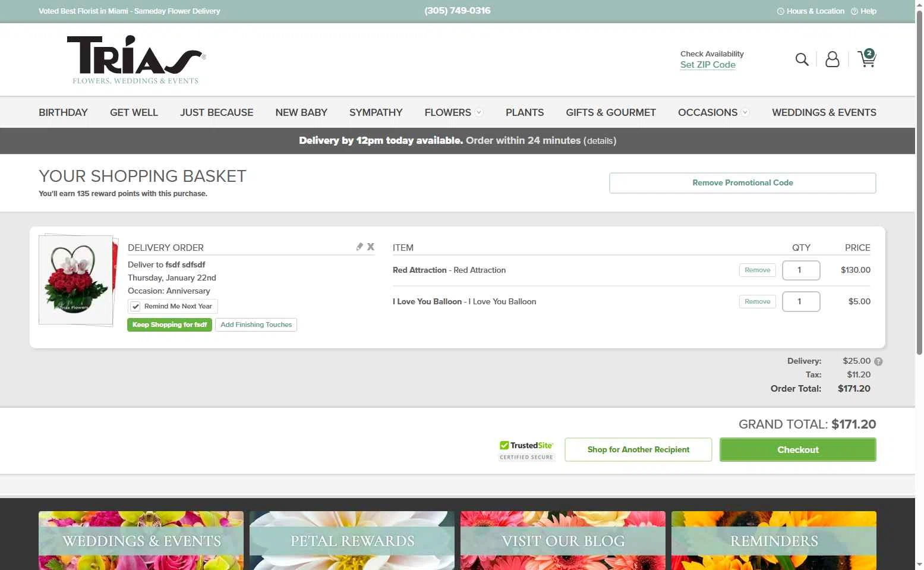Show delivery fee help question mark
The image size is (924, 570).
click(x=878, y=361)
